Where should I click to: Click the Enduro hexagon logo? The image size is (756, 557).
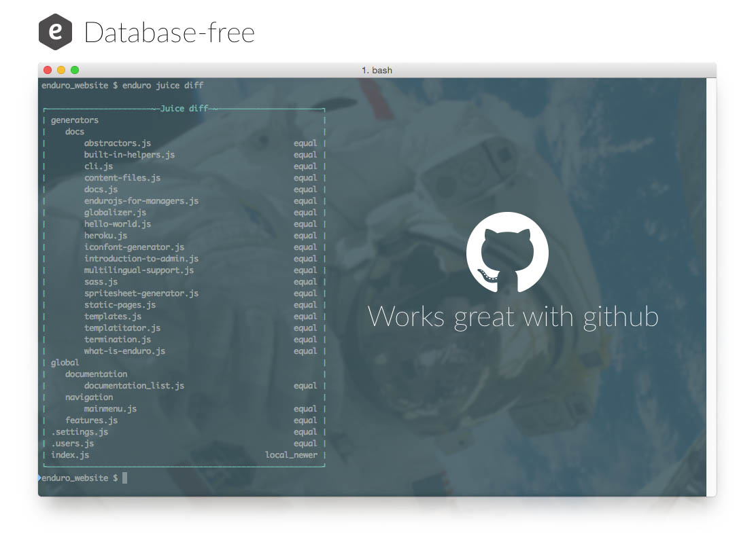(56, 32)
